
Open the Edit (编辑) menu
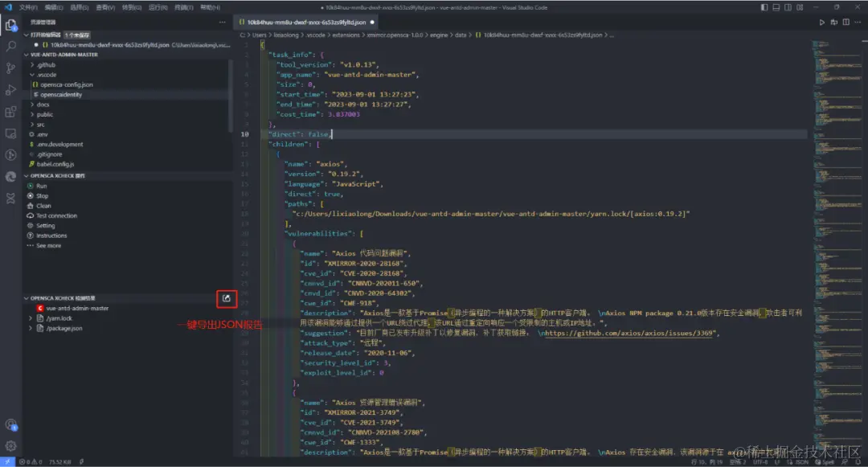click(54, 7)
